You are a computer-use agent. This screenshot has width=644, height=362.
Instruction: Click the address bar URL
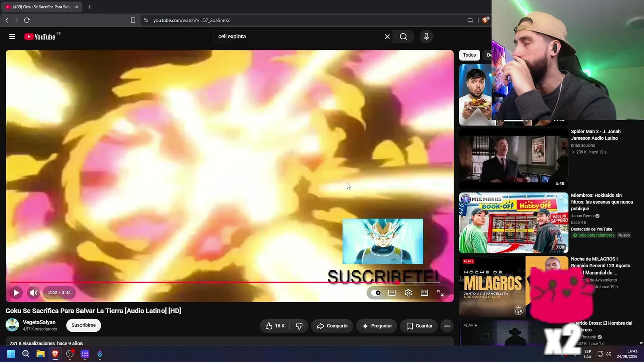coord(192,20)
